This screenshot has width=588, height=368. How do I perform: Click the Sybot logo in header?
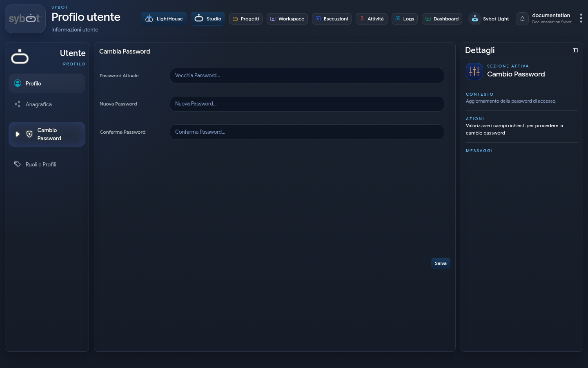tap(25, 19)
